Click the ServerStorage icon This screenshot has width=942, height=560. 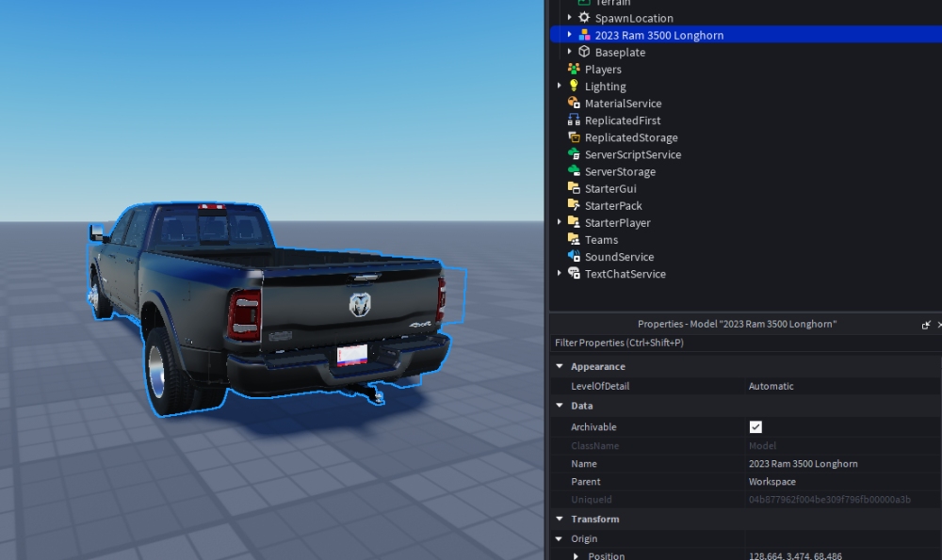(x=574, y=171)
